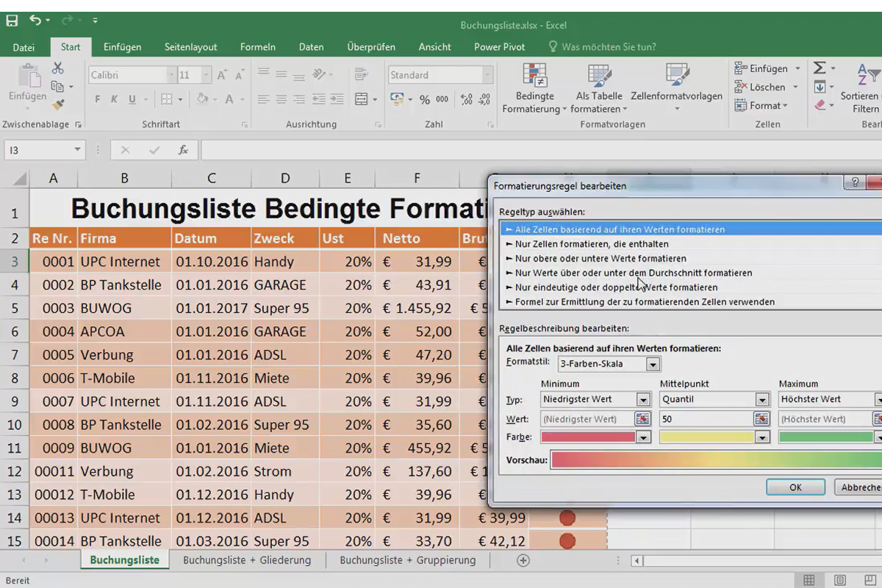Open Minimum Typ Niedrigster Wert dropdown

643,400
